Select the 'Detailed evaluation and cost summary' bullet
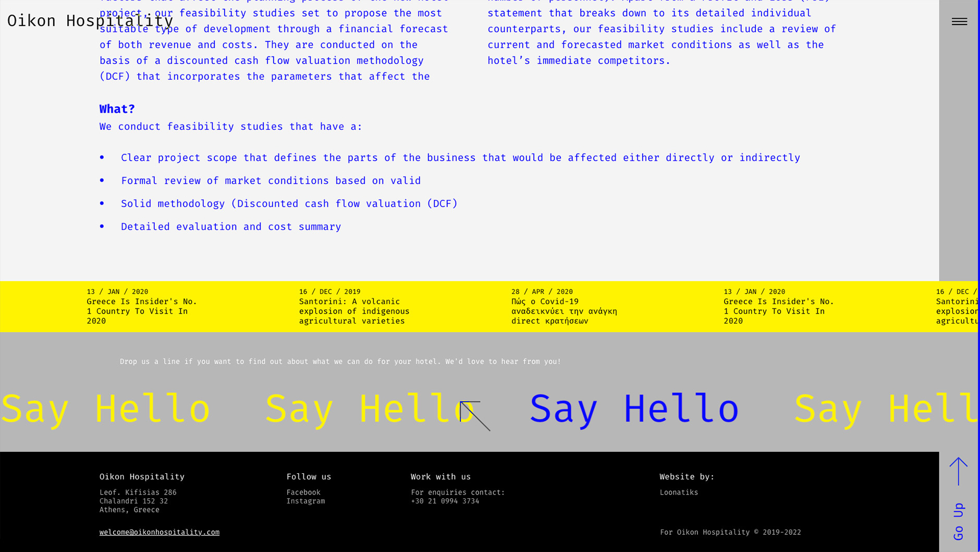 231,226
